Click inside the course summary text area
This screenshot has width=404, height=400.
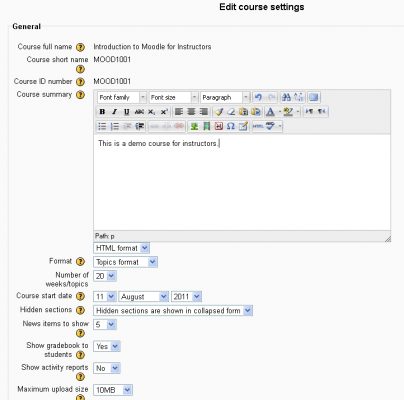(242, 182)
